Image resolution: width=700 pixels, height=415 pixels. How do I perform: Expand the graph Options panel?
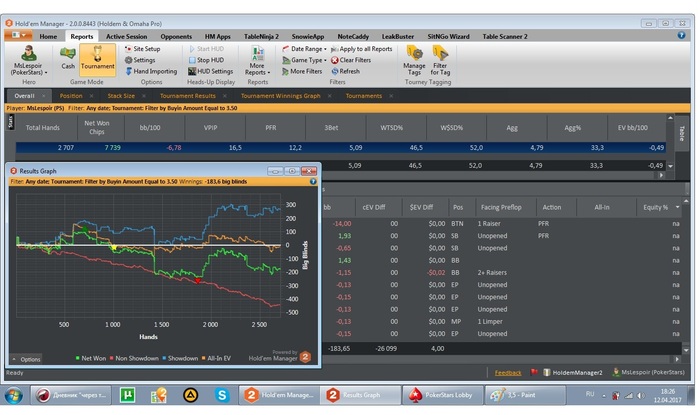[x=26, y=359]
